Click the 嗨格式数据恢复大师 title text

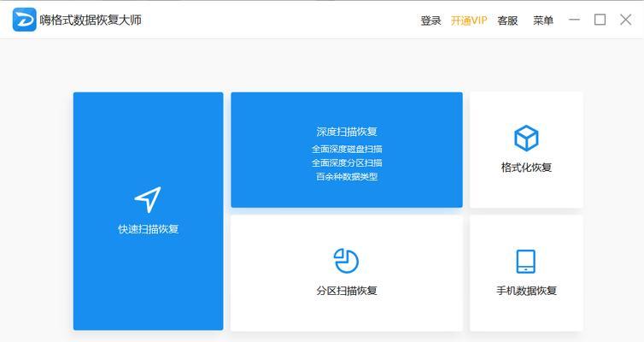tap(91, 20)
